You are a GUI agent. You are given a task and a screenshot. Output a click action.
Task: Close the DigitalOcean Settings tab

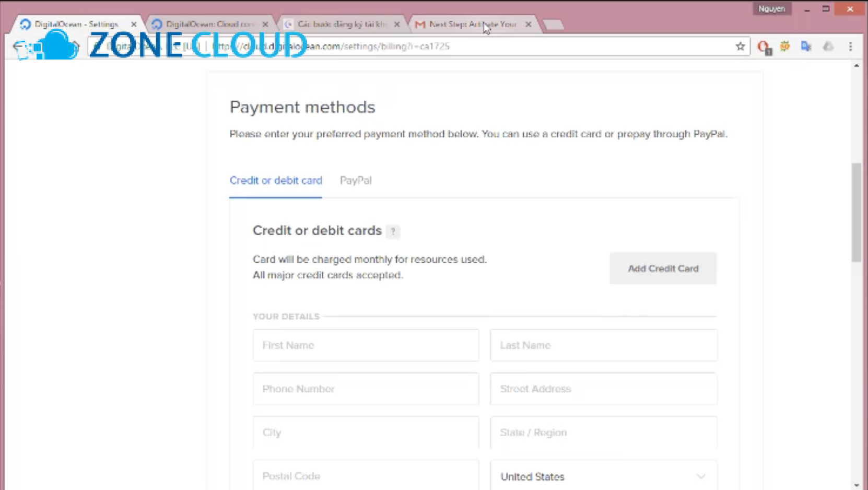point(134,24)
